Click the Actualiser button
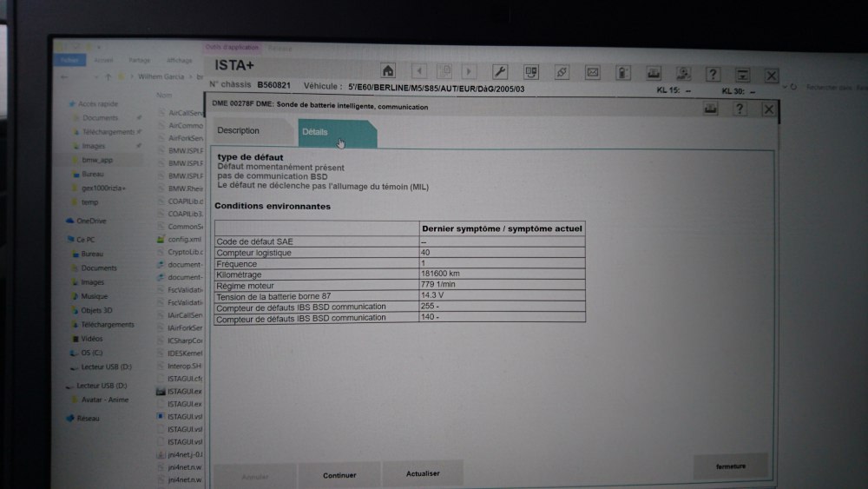 pos(423,473)
